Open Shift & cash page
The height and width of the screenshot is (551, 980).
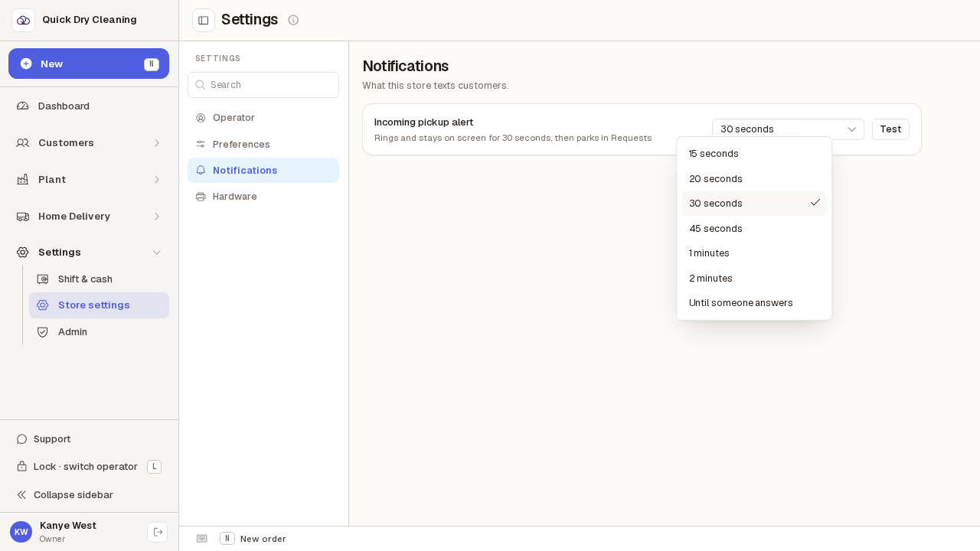pos(99,279)
